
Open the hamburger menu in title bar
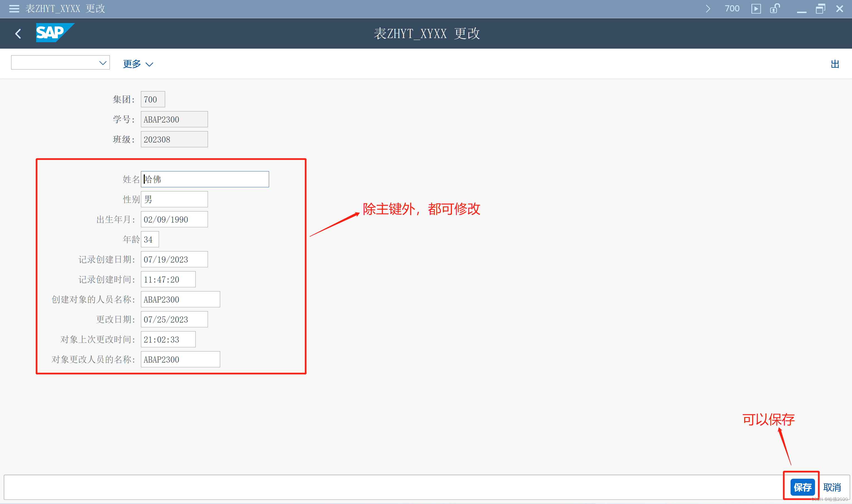coord(14,9)
